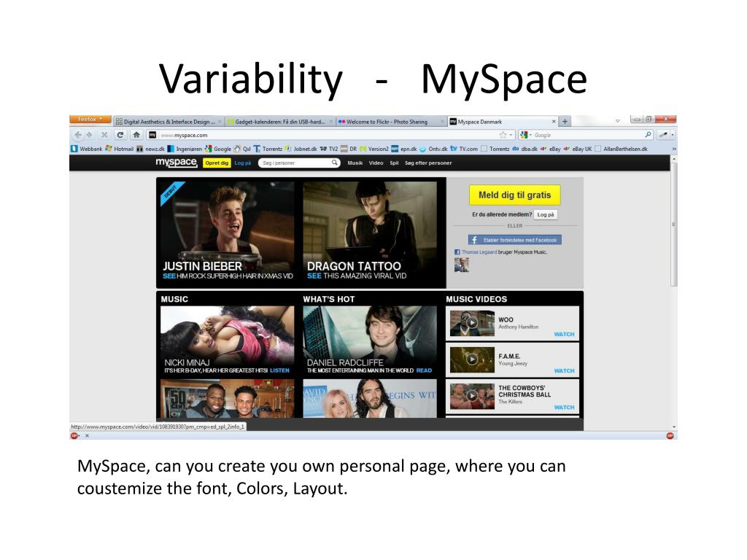The width and height of the screenshot is (747, 560).
Task: Close the Myspace Danmark tab
Action: 554,122
